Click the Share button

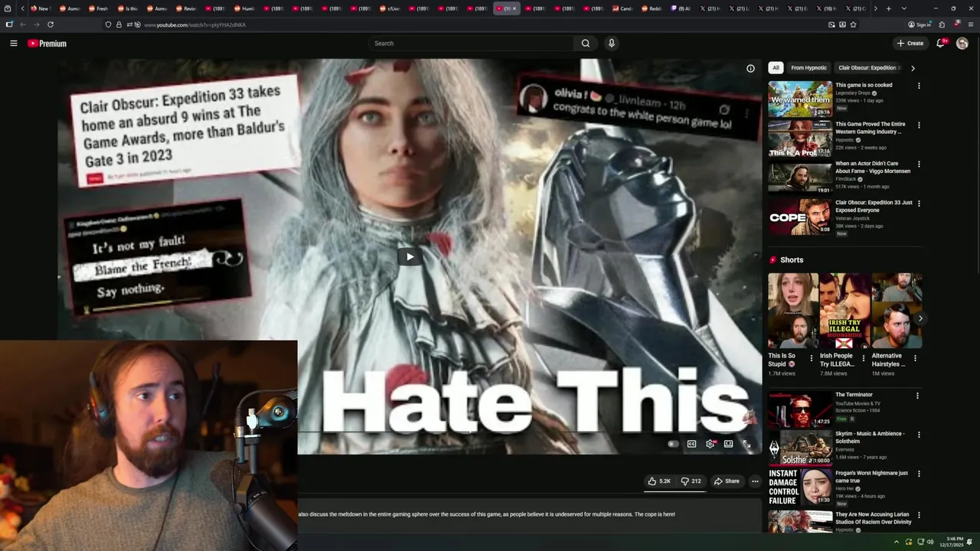pos(727,481)
